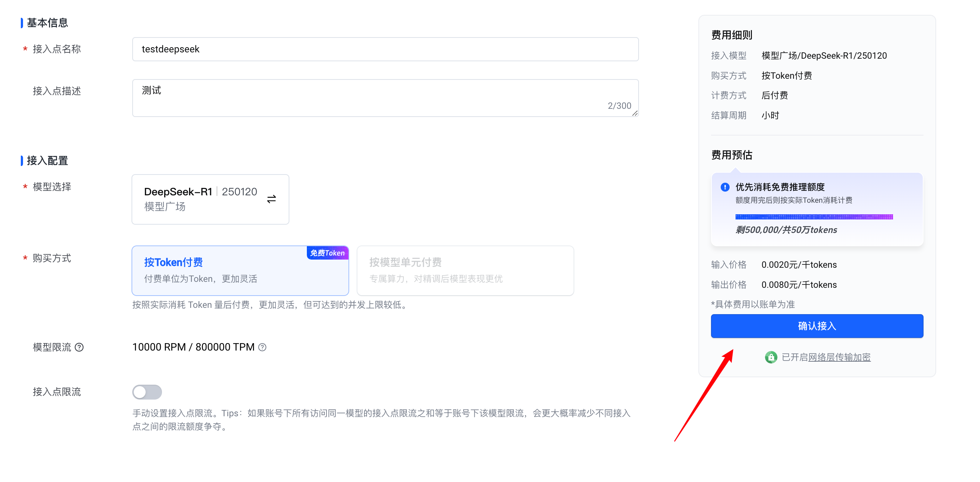This screenshot has width=980, height=482.
Task: Click the blue info icon in 费用预估
Action: click(x=725, y=187)
